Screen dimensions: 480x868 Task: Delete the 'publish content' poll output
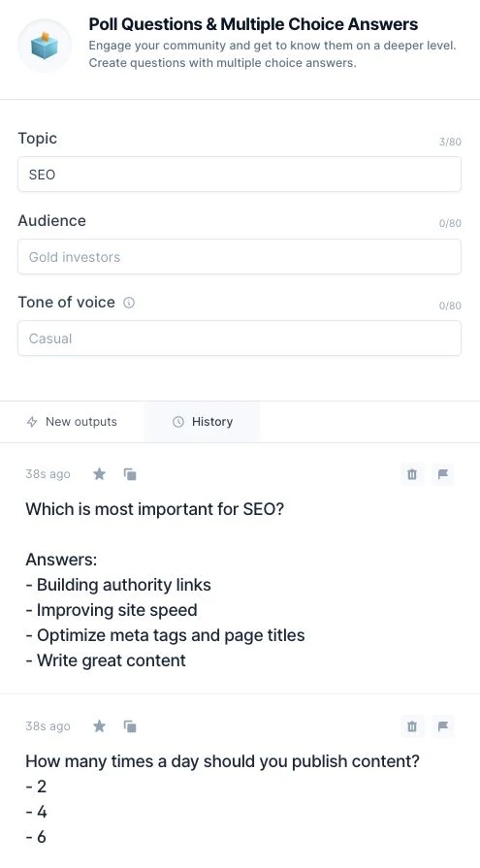[x=412, y=726]
